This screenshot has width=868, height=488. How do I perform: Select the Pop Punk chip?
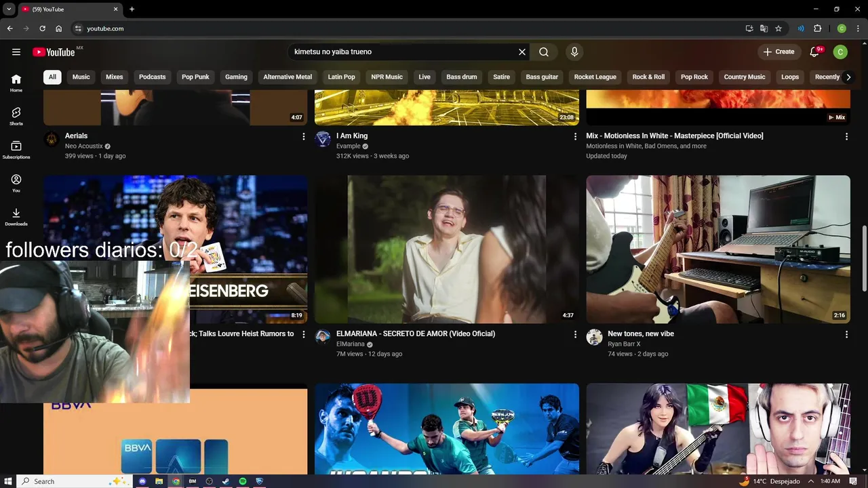(x=195, y=77)
